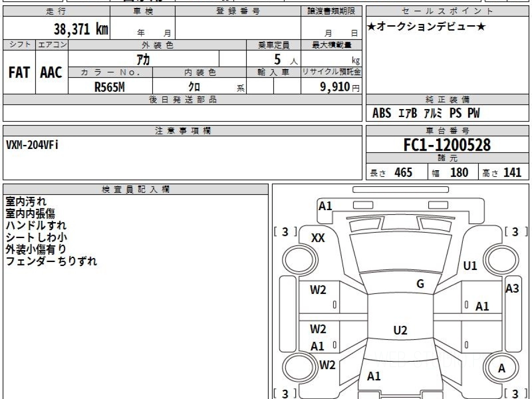Select the 車台番号 heading
The height and width of the screenshot is (399, 532).
(x=448, y=131)
